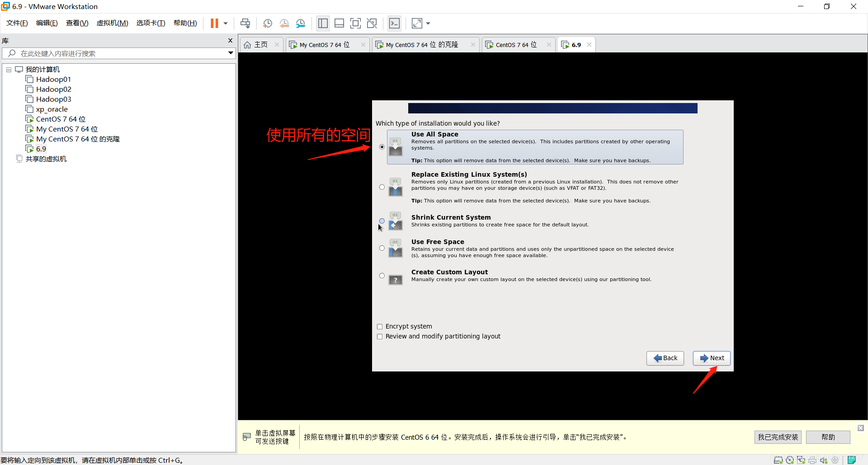Click the library search input field

118,53
